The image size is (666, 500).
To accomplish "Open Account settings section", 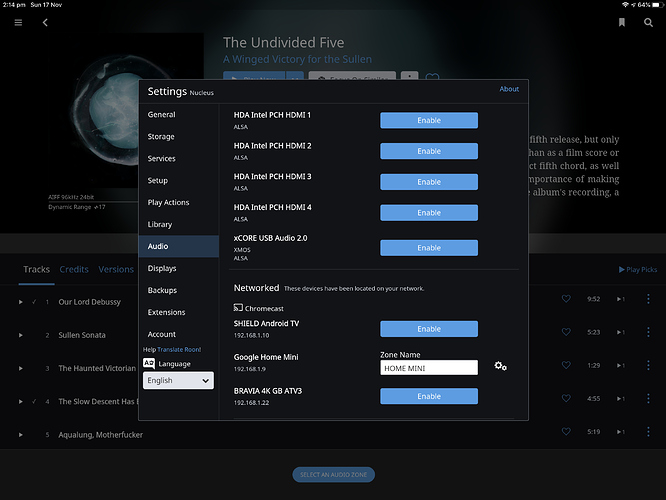I will [179, 334].
